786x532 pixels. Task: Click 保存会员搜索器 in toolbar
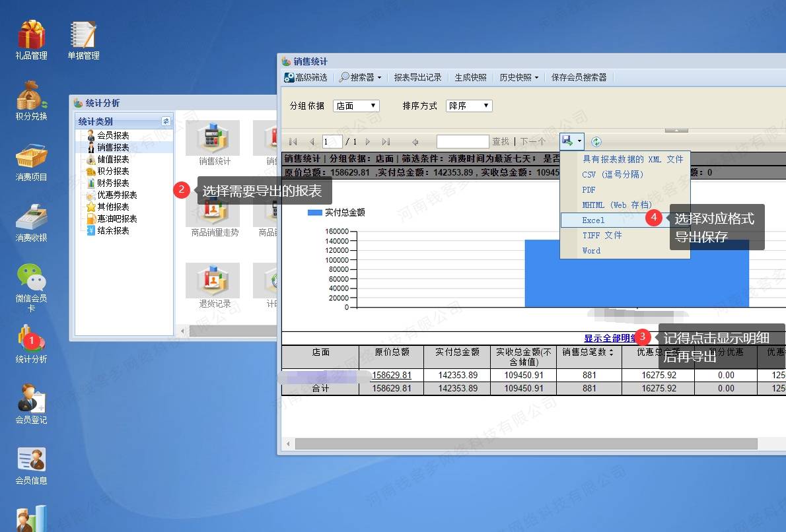click(579, 77)
